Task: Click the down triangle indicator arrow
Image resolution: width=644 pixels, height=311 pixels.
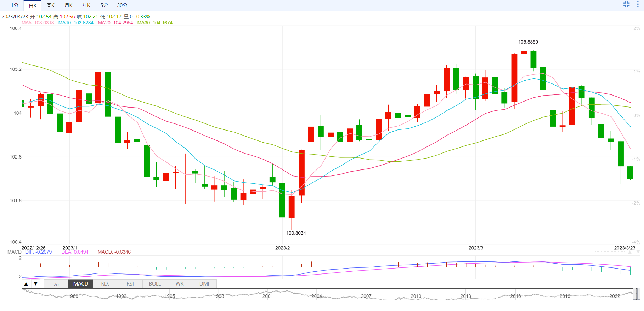Action: click(35, 284)
